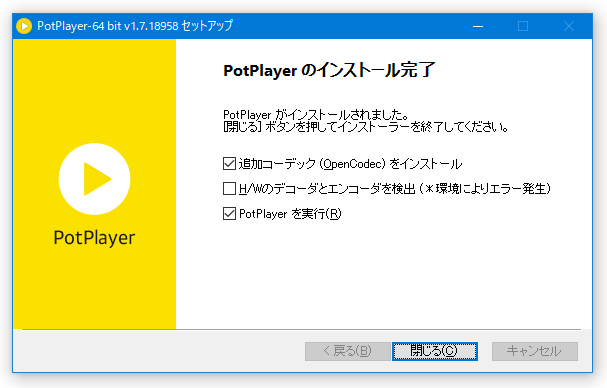This screenshot has width=607, height=388.
Task: Click the disabled 戻る(B) button
Action: (x=347, y=351)
